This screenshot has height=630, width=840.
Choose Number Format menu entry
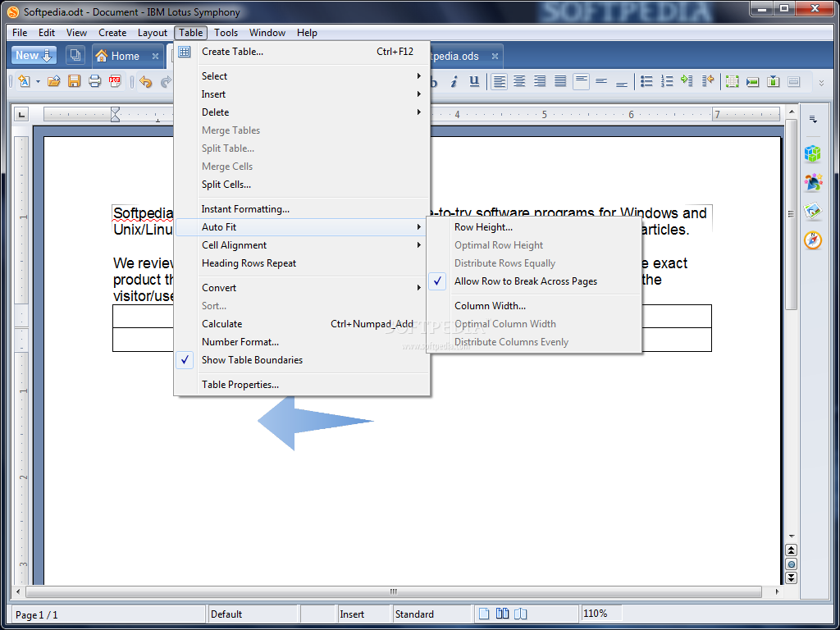tap(302, 342)
